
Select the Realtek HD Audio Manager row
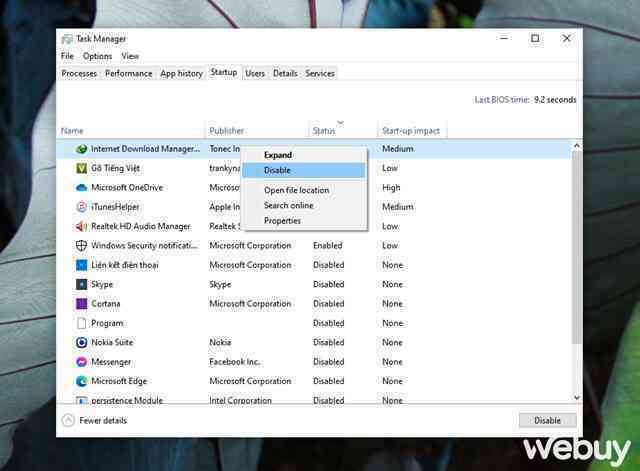click(x=313, y=226)
